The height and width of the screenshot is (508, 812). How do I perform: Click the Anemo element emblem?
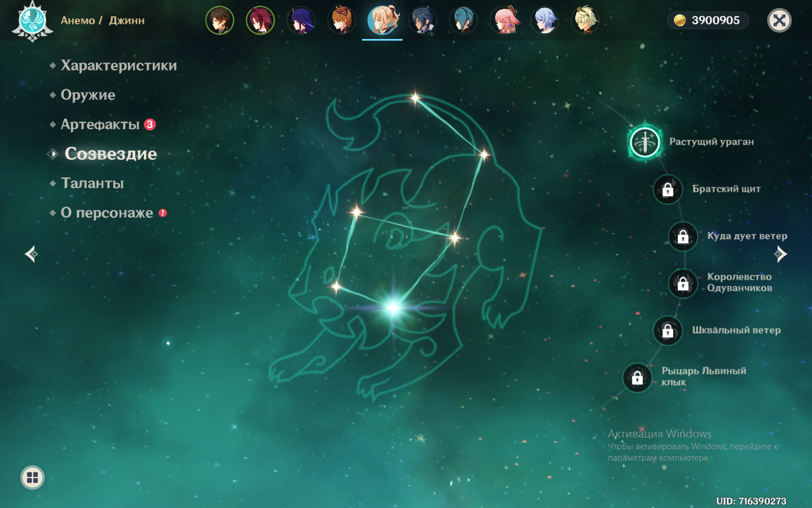pos(33,21)
